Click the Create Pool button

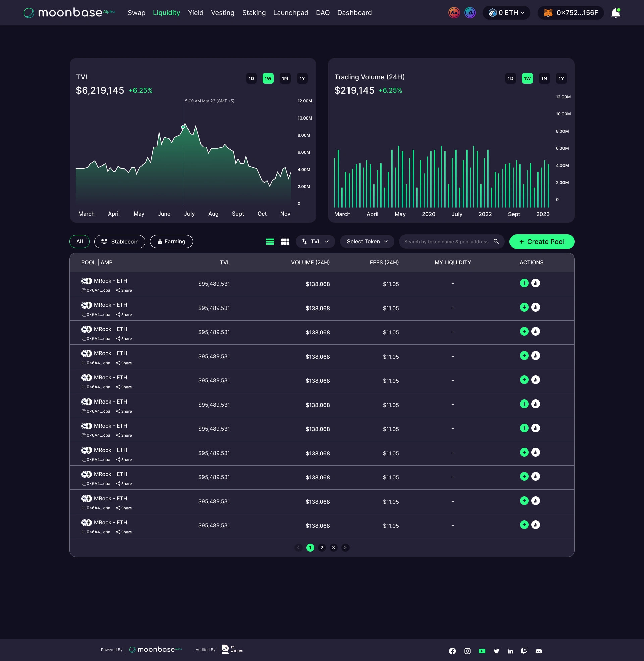tap(541, 242)
